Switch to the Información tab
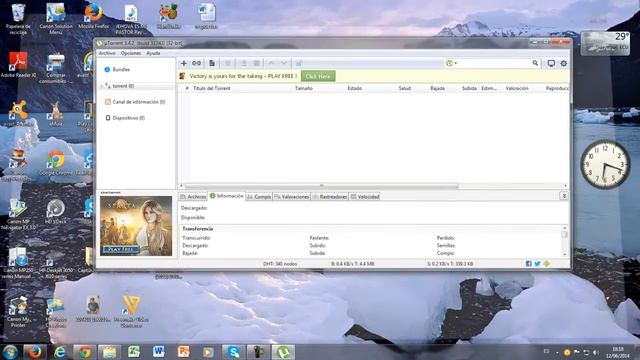Image resolution: width=640 pixels, height=360 pixels. (x=227, y=196)
